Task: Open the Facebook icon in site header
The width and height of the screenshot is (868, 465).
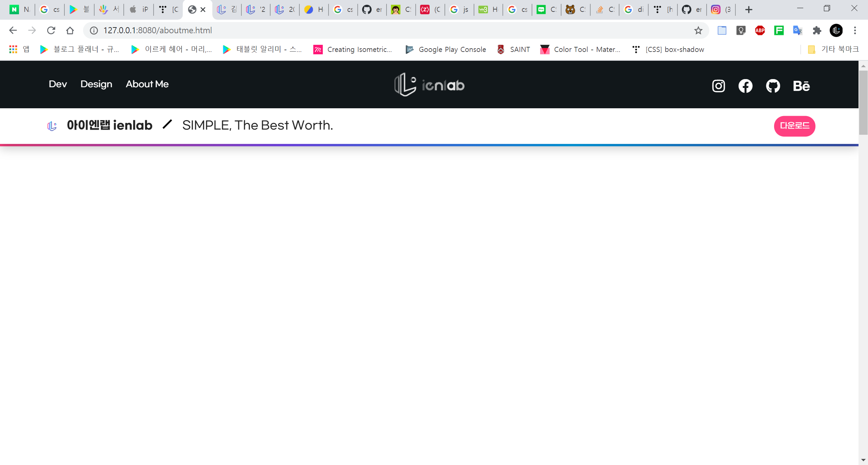Action: [745, 86]
